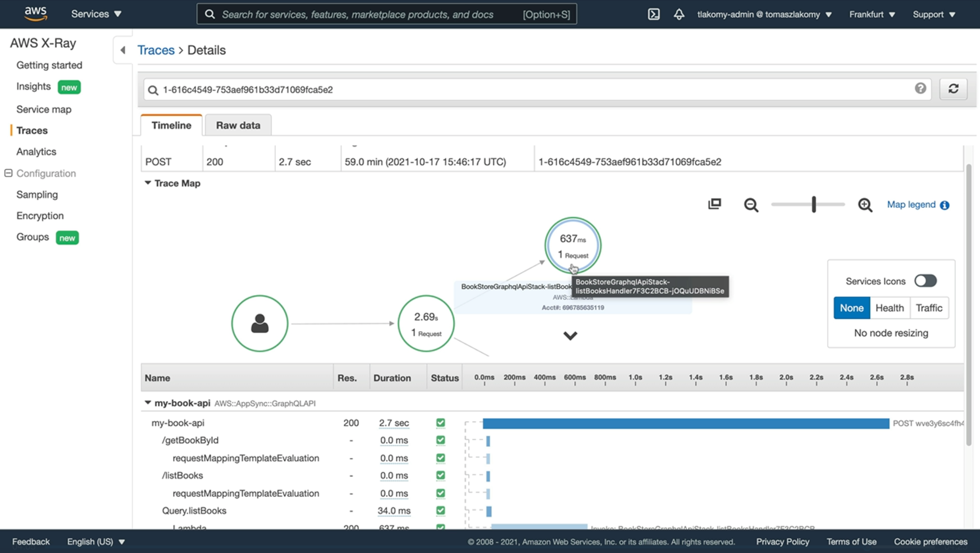Click the zoom in icon on trace map

click(x=865, y=205)
